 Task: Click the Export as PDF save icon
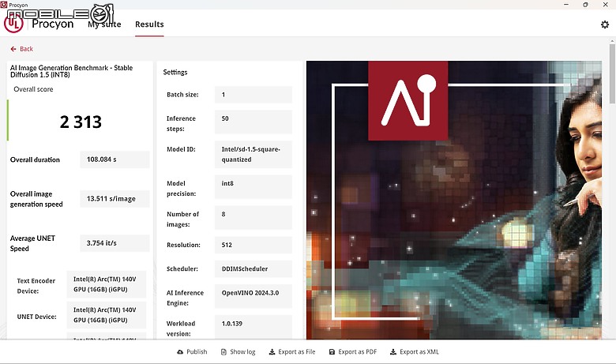coord(332,352)
